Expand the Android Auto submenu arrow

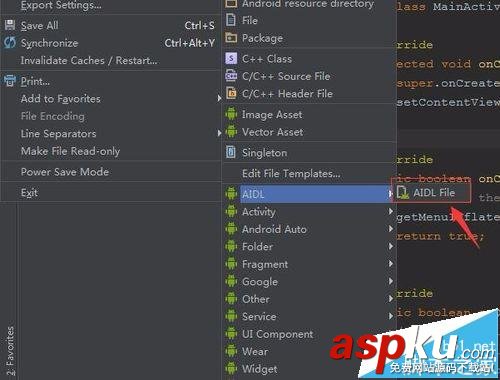(391, 229)
